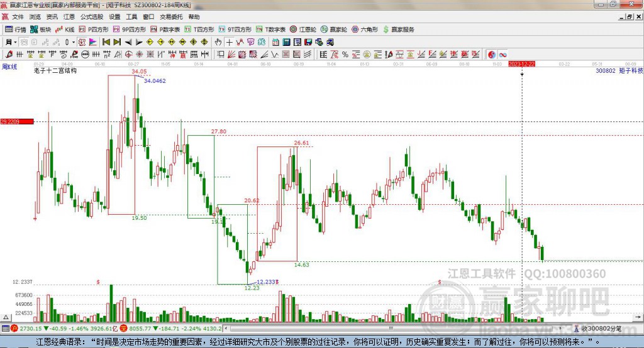Expand the candlestick style dropdown arrow
Viewport: 644px width, 348px height.
pos(74,42)
